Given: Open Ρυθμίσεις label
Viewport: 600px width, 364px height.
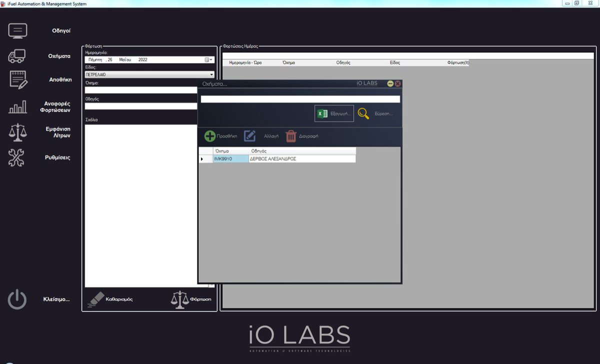Looking at the screenshot, I should pos(57,157).
